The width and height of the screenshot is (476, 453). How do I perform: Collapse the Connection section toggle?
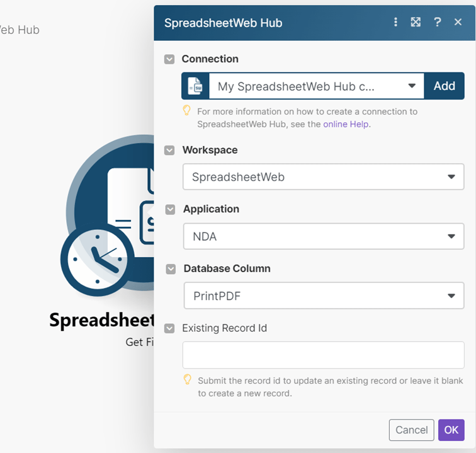pyautogui.click(x=169, y=59)
